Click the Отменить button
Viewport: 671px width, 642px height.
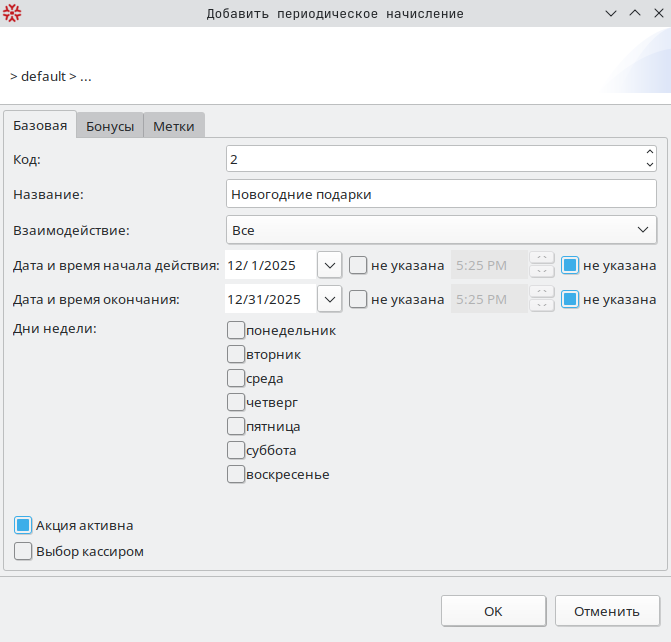[x=607, y=611]
